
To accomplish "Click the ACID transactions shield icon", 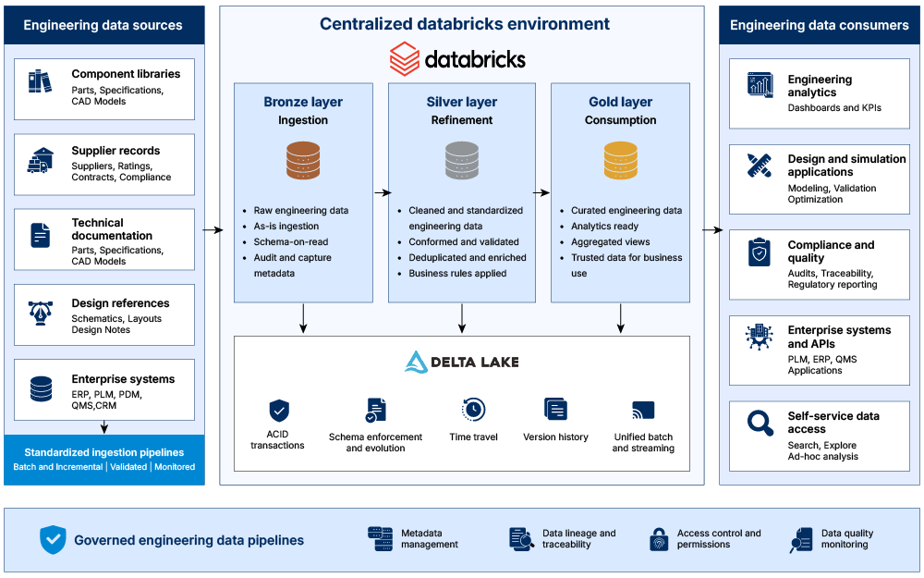I will [x=279, y=411].
